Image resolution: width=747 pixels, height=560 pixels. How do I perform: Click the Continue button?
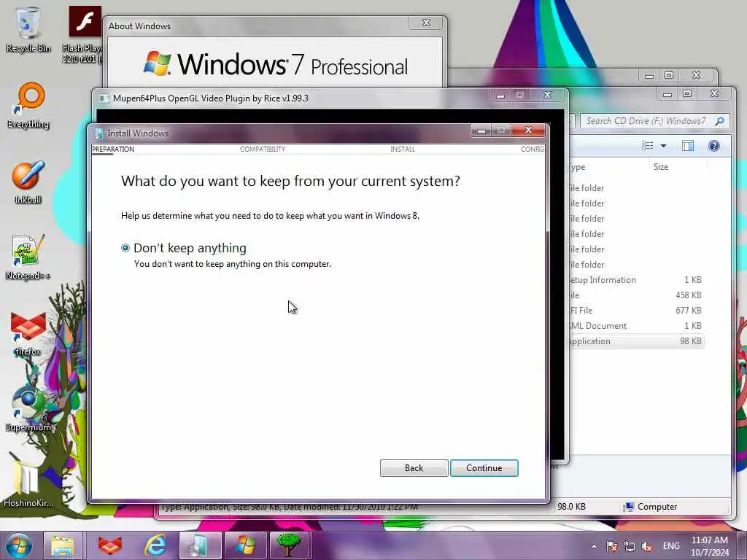[x=484, y=468]
